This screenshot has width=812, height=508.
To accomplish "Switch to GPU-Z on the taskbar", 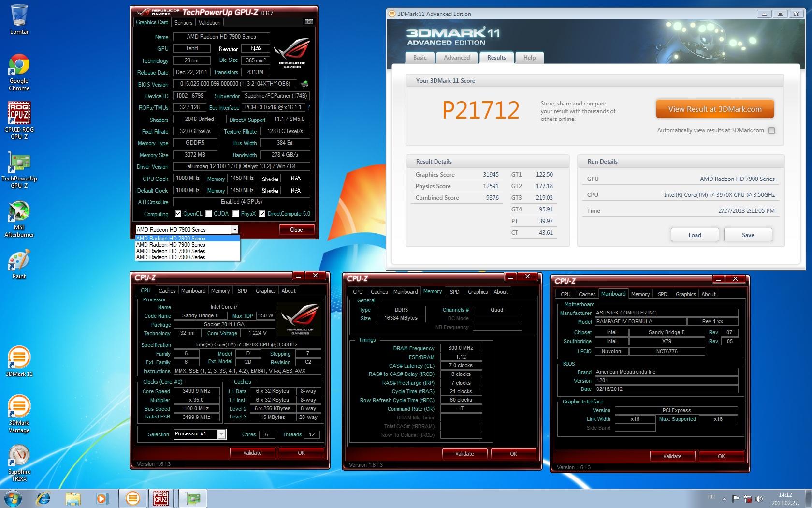I will tap(193, 498).
